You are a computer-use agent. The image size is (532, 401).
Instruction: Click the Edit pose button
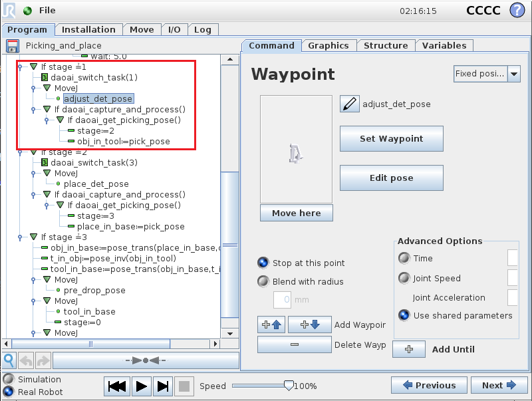pyautogui.click(x=392, y=178)
